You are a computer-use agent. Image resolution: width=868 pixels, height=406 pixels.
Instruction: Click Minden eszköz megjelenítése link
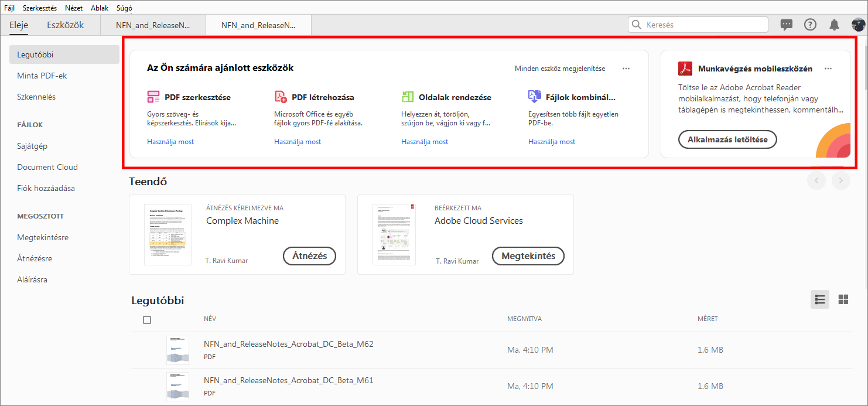tap(560, 69)
